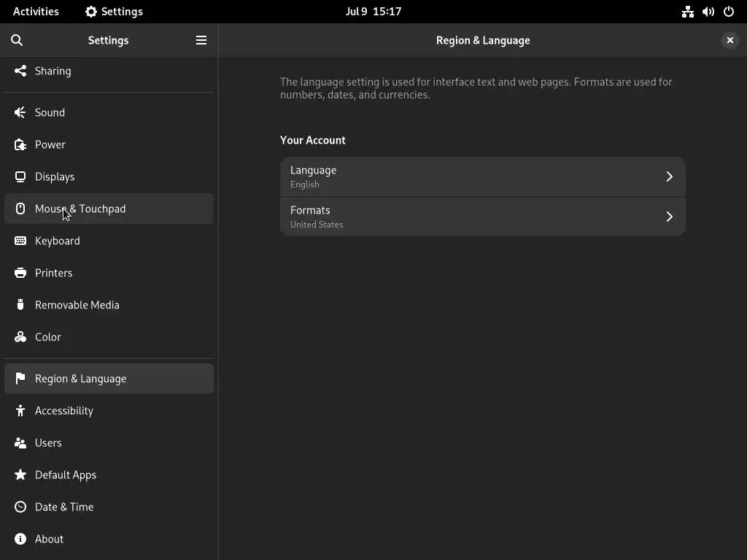Open Removable Media settings
Viewport: 747px width, 560px height.
point(77,305)
